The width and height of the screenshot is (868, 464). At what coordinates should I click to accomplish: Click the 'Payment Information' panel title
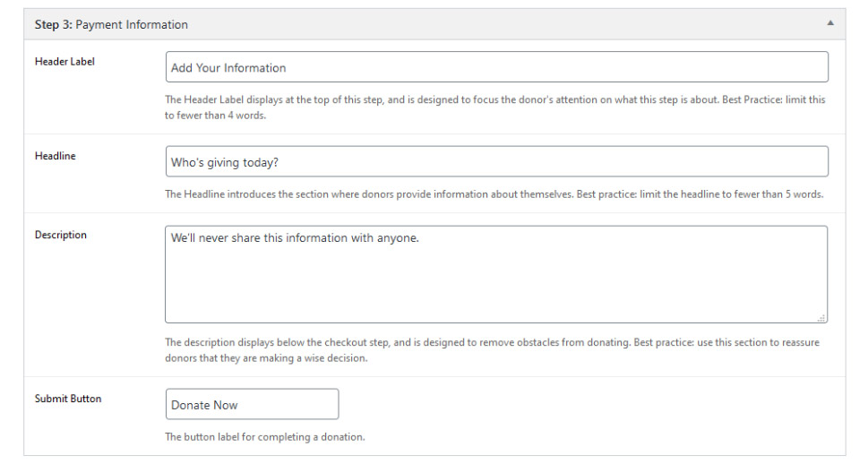pyautogui.click(x=132, y=24)
